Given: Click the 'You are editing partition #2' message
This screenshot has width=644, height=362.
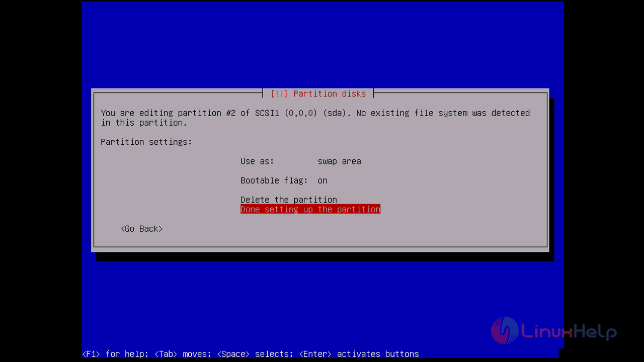Looking at the screenshot, I should click(x=315, y=118).
